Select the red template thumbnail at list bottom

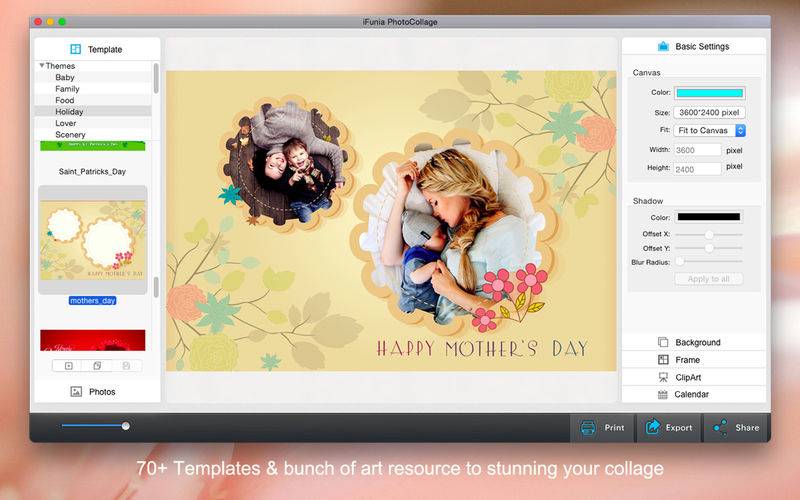click(93, 340)
